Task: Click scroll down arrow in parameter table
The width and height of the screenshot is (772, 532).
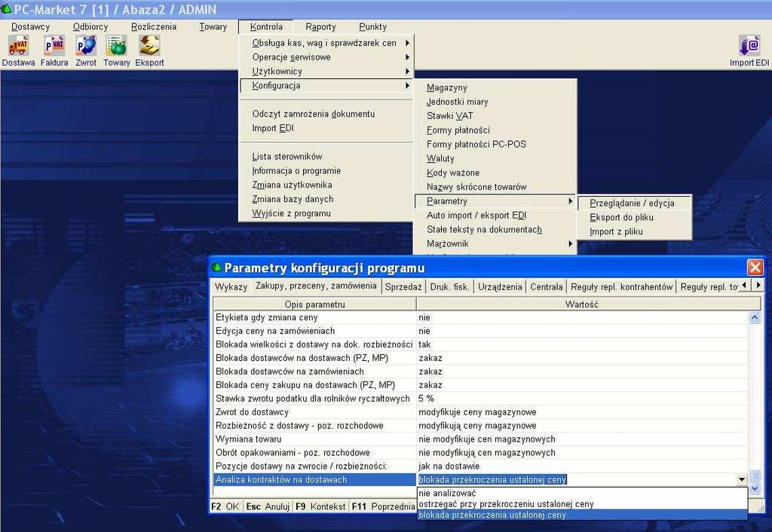Action: point(754,488)
